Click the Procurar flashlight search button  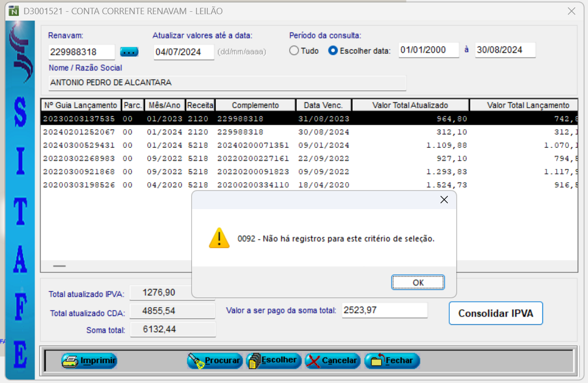click(x=215, y=361)
